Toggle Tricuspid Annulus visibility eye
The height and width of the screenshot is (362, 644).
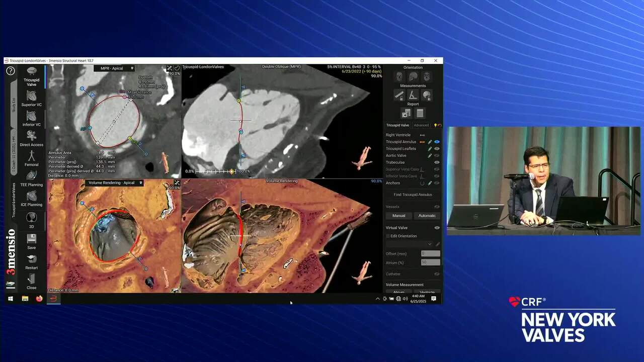(x=437, y=142)
